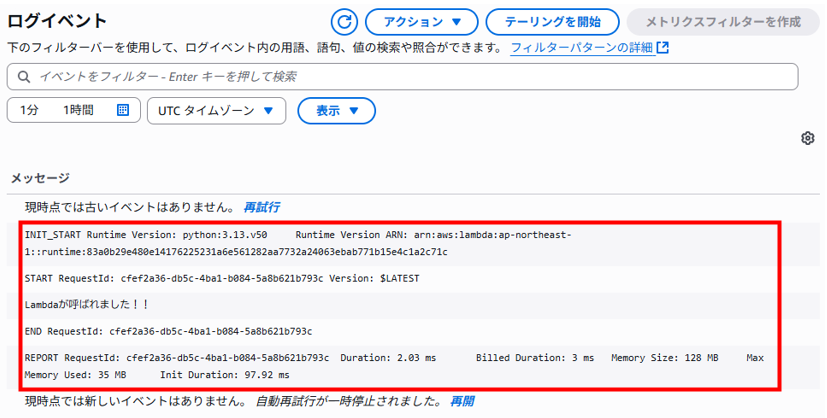Click 自動再試行が一時停止されました text
Image resolution: width=827 pixels, height=418 pixels.
(349, 401)
